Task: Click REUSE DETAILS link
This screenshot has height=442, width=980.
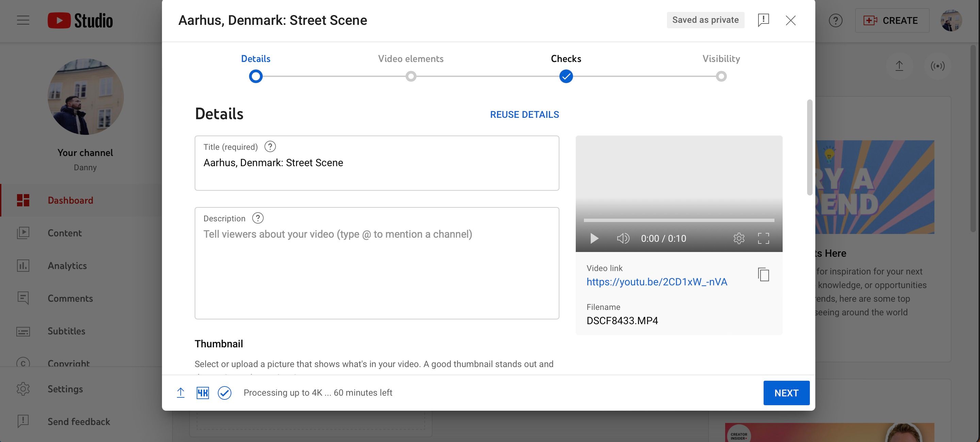Action: coord(524,115)
